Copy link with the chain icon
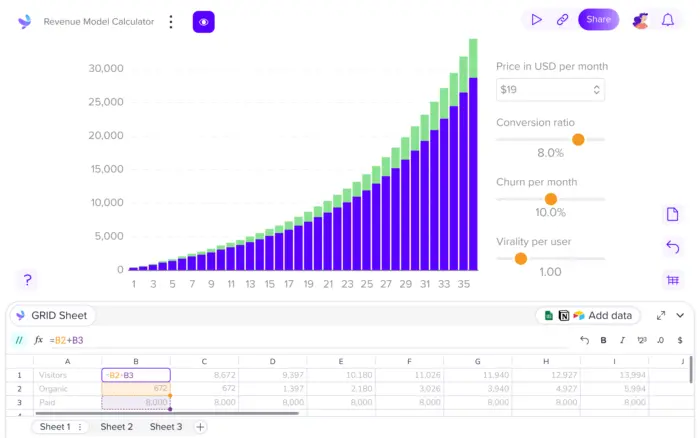 click(562, 20)
